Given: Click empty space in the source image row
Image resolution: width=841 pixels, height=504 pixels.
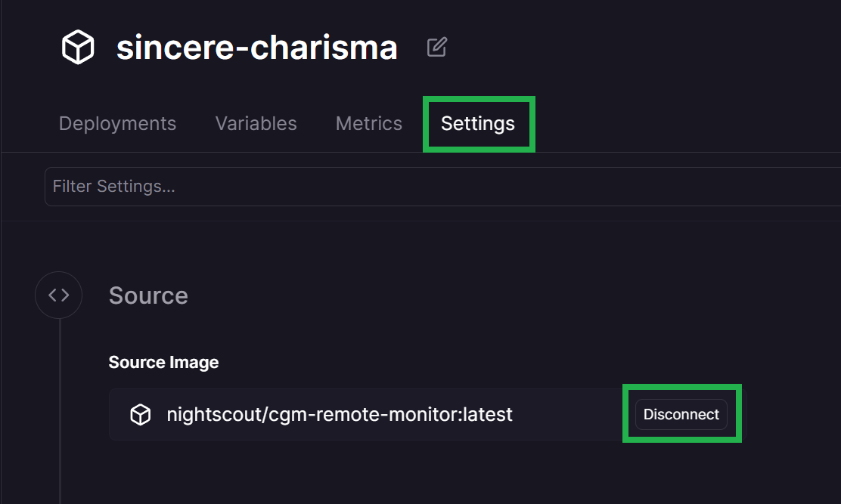Looking at the screenshot, I should pyautogui.click(x=571, y=415).
